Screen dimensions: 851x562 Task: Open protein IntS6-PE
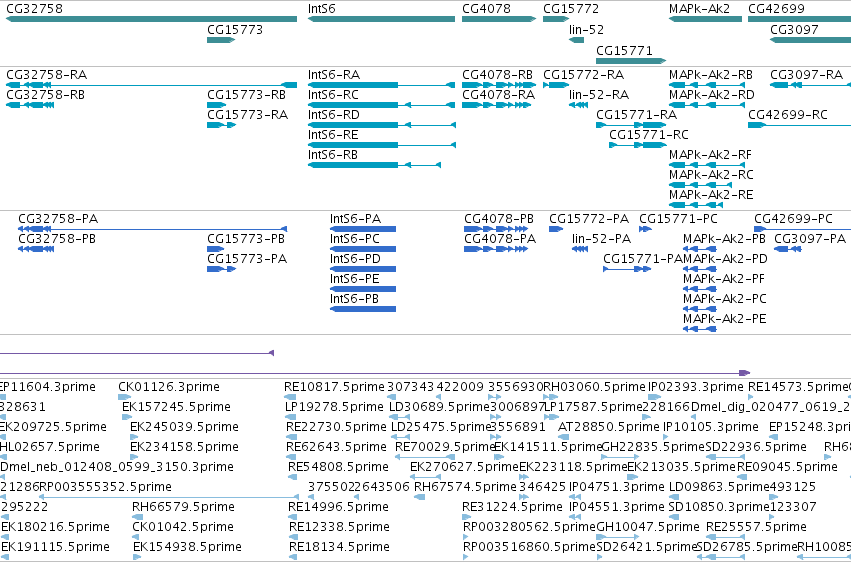355,279
